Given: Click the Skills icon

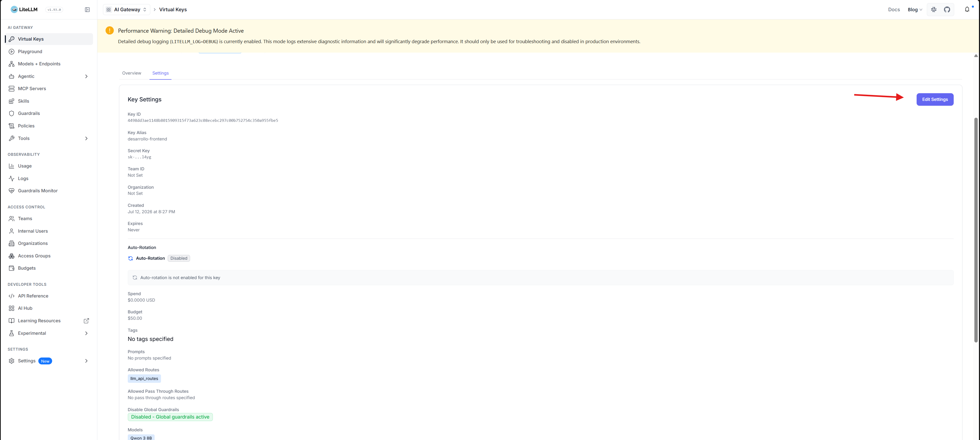Looking at the screenshot, I should pos(11,101).
